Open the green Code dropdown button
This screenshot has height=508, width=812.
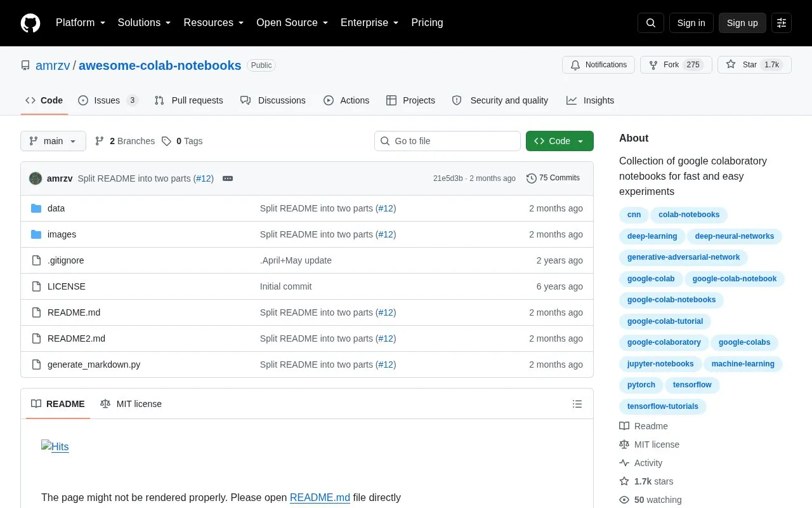(560, 141)
